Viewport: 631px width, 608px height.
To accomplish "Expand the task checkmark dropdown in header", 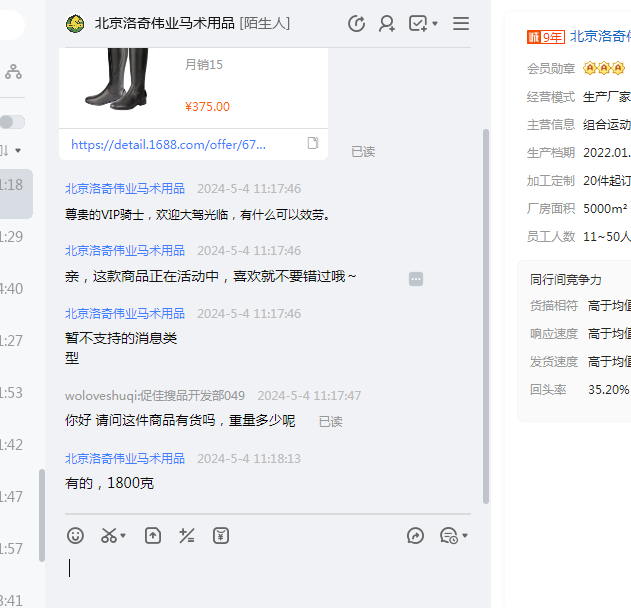I will click(x=435, y=24).
